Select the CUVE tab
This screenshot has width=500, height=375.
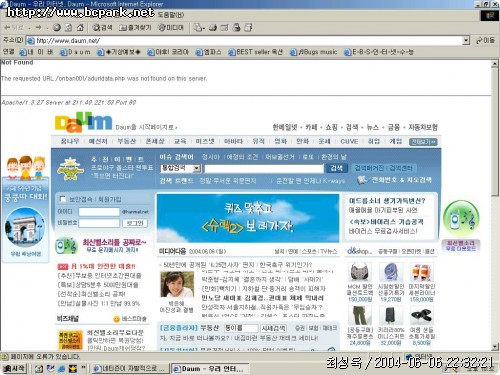(349, 141)
